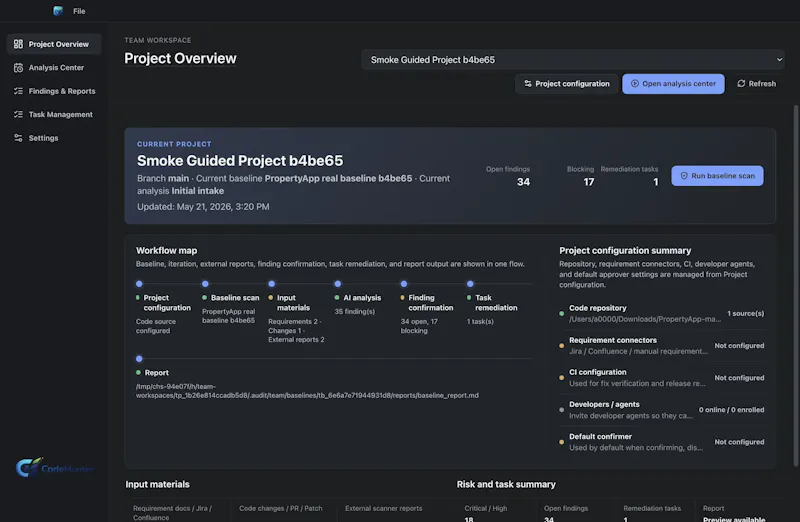Viewport: 800px width, 522px height.
Task: Click the Finding confirmation step label
Action: click(x=431, y=303)
